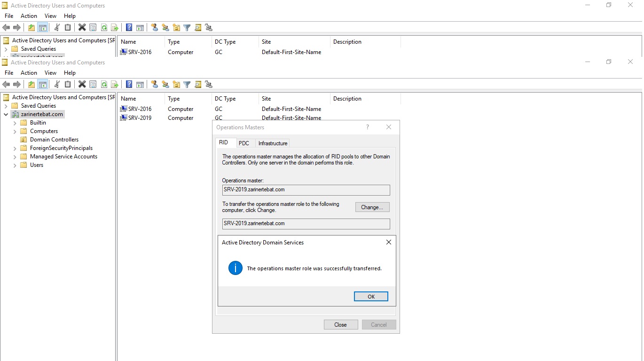Viewport: 644px width, 361px height.
Task: Click Back arrow in front window toolbar
Action: coord(7,85)
